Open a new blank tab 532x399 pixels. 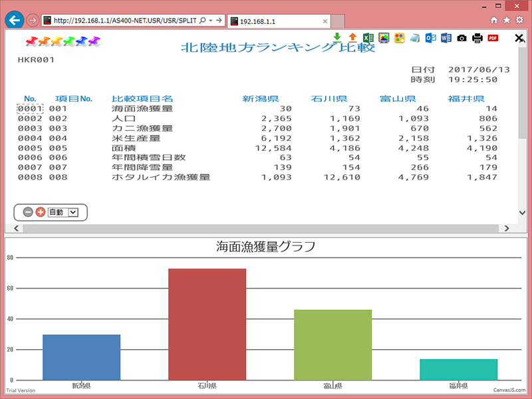coord(338,21)
